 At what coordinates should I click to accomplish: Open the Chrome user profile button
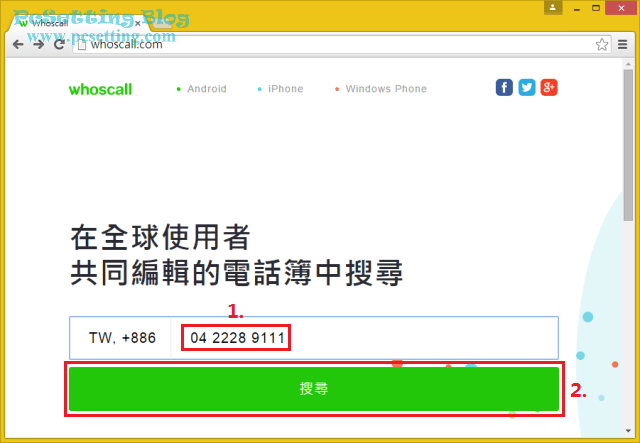click(x=553, y=8)
